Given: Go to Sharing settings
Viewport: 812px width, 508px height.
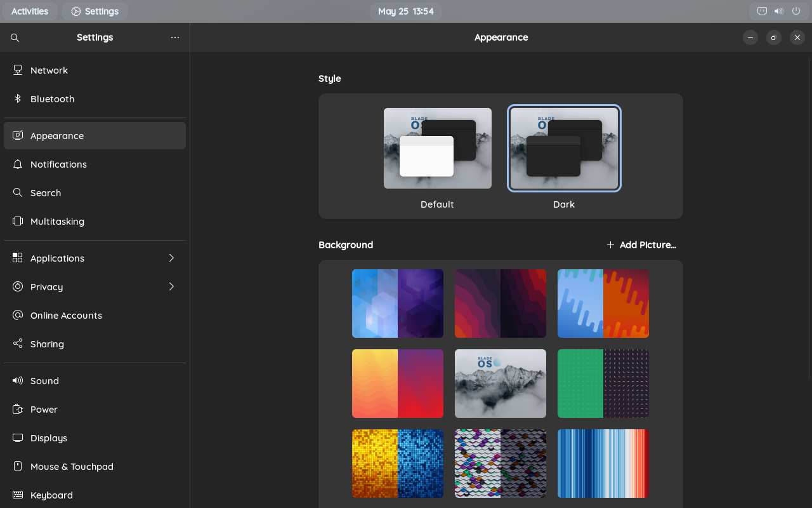Looking at the screenshot, I should pos(95,344).
